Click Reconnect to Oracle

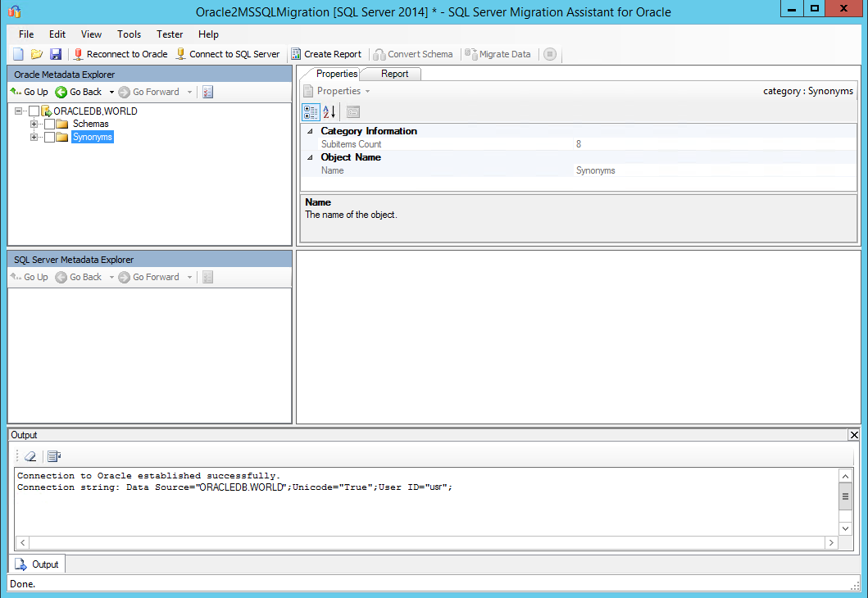(120, 54)
